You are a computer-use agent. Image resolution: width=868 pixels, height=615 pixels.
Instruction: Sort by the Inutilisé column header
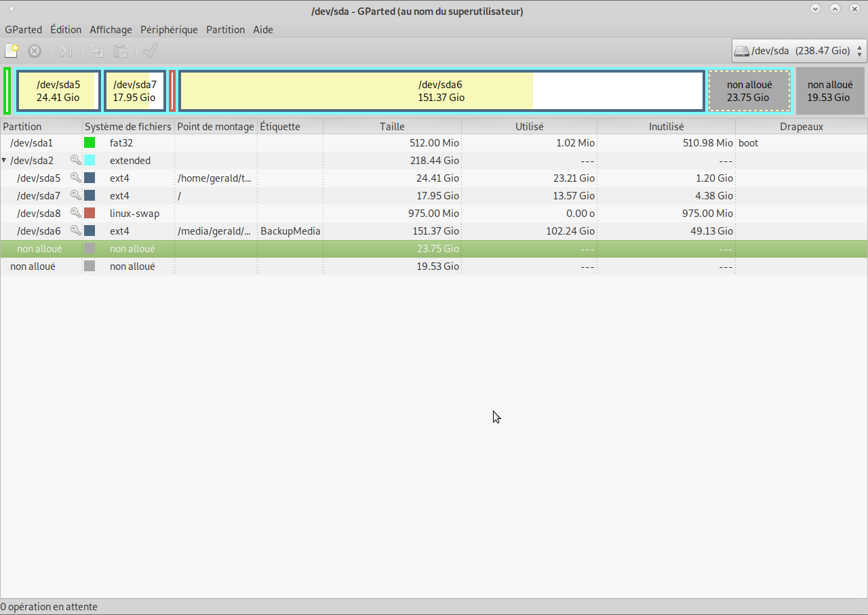tap(666, 127)
